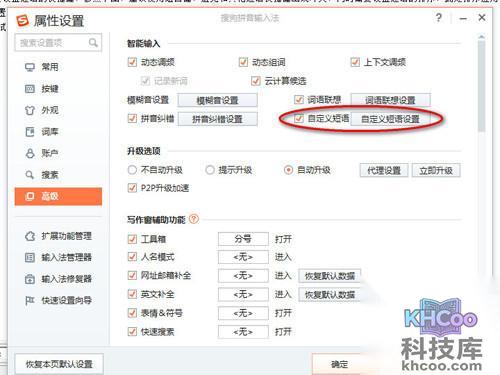Click the vertical scrollbar thumb
The width and height of the screenshot is (500, 375).
point(481,87)
